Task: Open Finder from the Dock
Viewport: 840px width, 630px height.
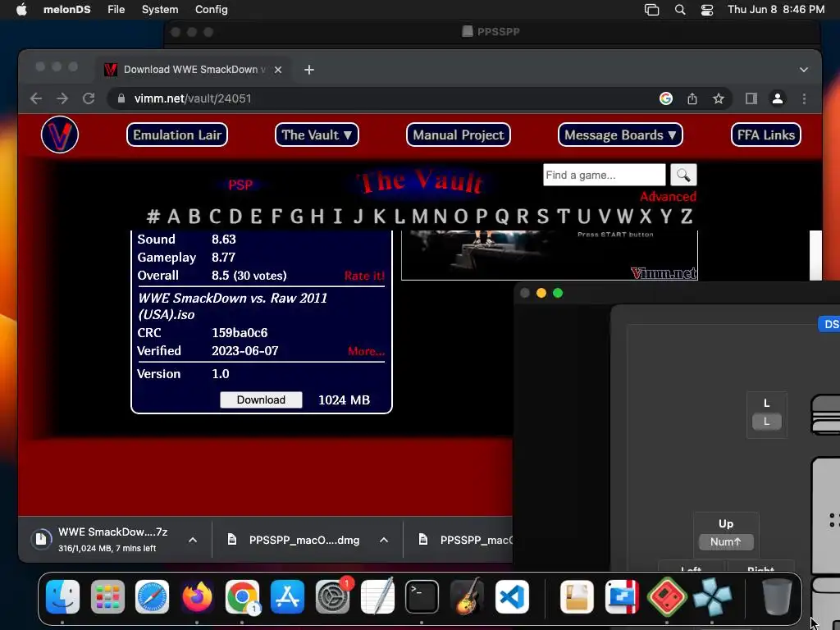Action: [x=62, y=597]
